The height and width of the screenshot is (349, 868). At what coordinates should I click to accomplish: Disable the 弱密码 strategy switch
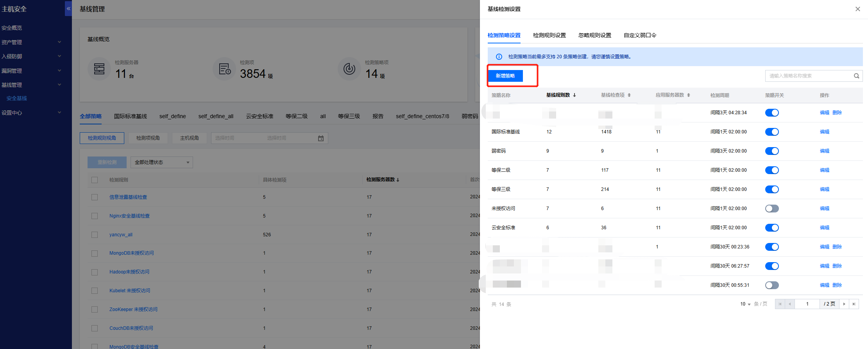(x=771, y=151)
